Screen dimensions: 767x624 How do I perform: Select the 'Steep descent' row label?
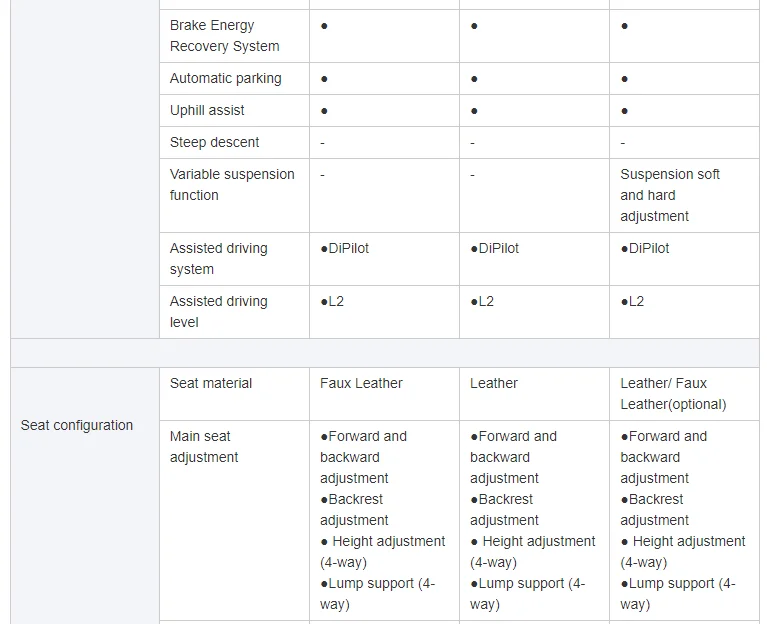click(214, 142)
